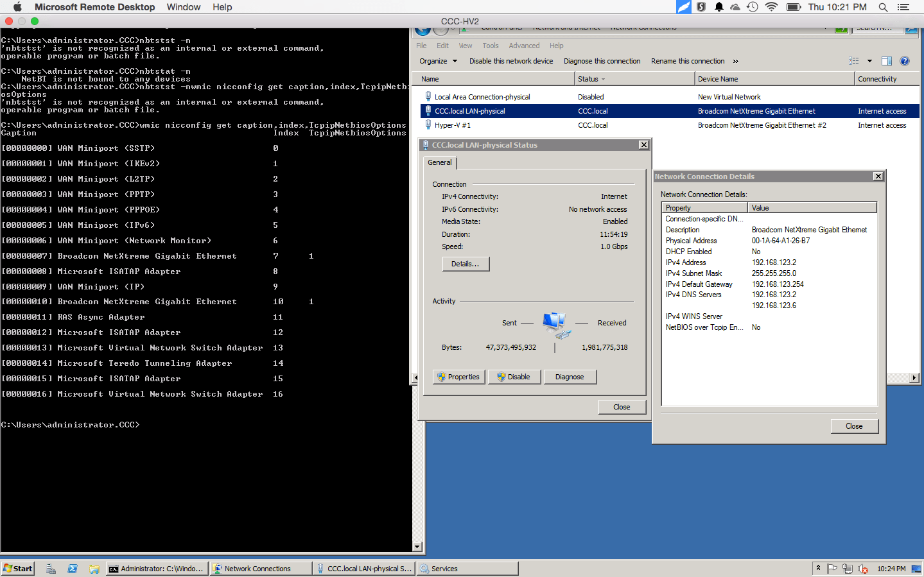
Task: Expand hidden Windows tray icons
Action: click(x=818, y=568)
